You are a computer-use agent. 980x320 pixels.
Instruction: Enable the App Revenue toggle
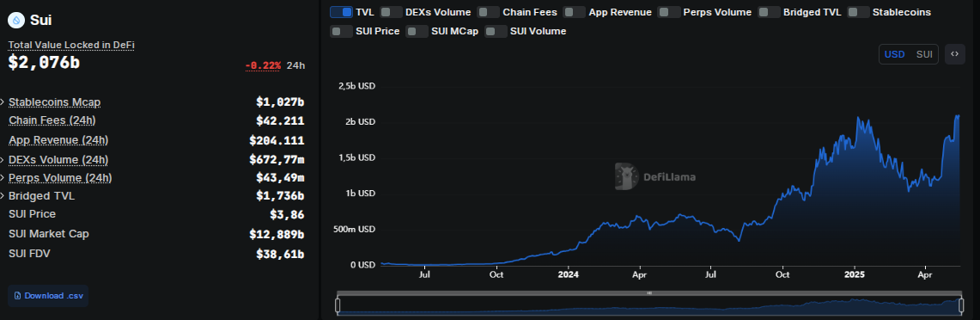(575, 12)
